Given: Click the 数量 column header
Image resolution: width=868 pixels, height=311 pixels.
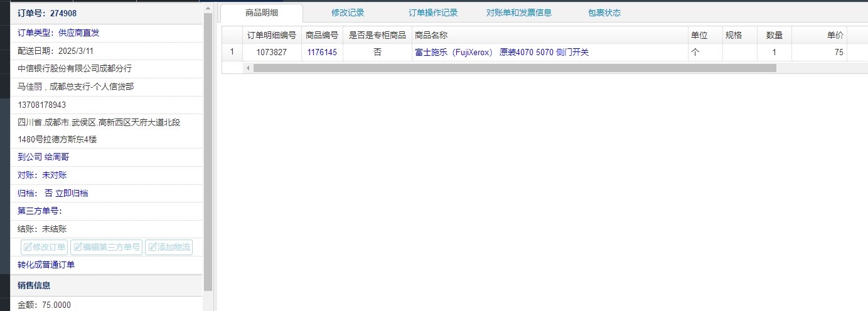Looking at the screenshot, I should coord(774,36).
